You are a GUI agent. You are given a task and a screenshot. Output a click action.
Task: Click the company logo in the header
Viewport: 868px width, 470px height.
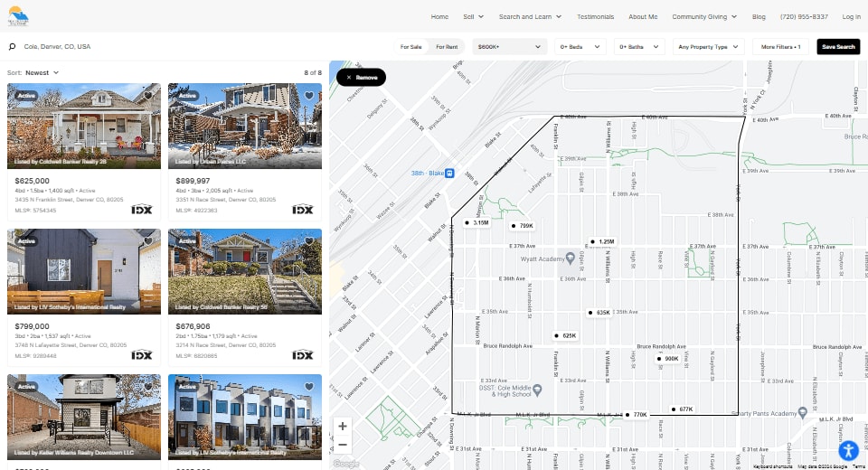coord(18,16)
